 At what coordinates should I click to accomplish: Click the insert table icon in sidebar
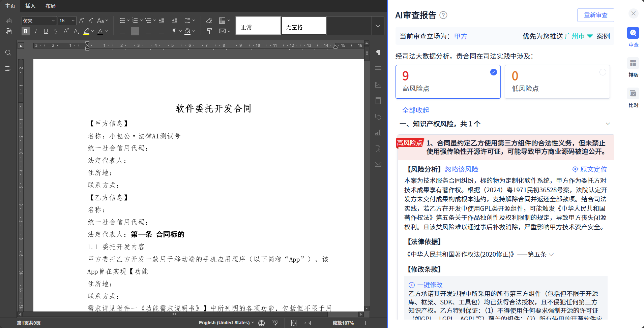click(378, 69)
